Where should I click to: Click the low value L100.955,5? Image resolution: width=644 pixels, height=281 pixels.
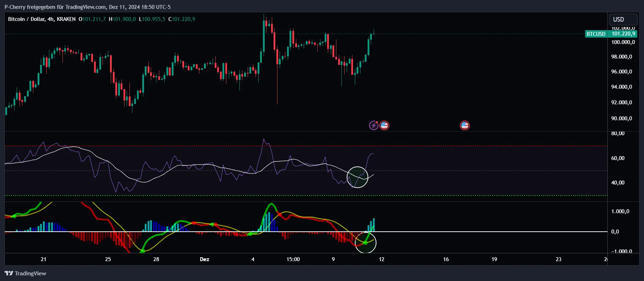pos(152,19)
